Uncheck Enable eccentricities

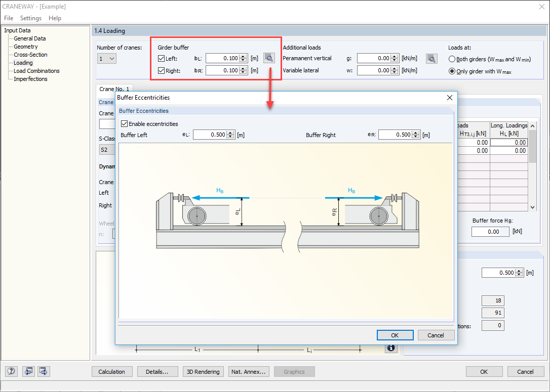124,123
